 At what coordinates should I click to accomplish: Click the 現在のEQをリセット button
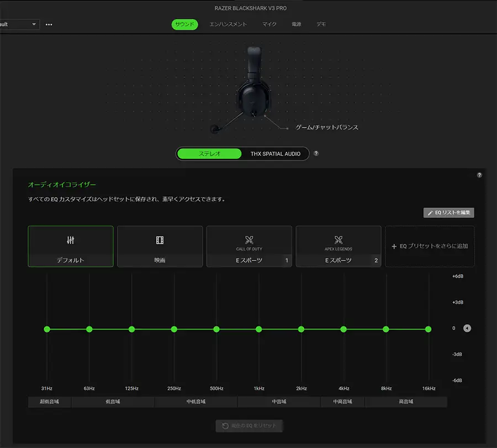(x=249, y=426)
